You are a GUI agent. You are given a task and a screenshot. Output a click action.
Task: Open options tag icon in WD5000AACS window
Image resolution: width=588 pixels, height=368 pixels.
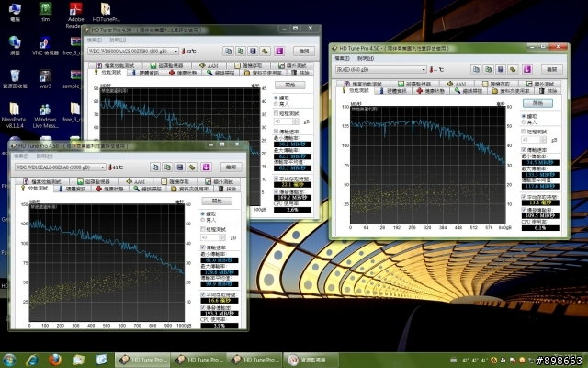(x=266, y=52)
